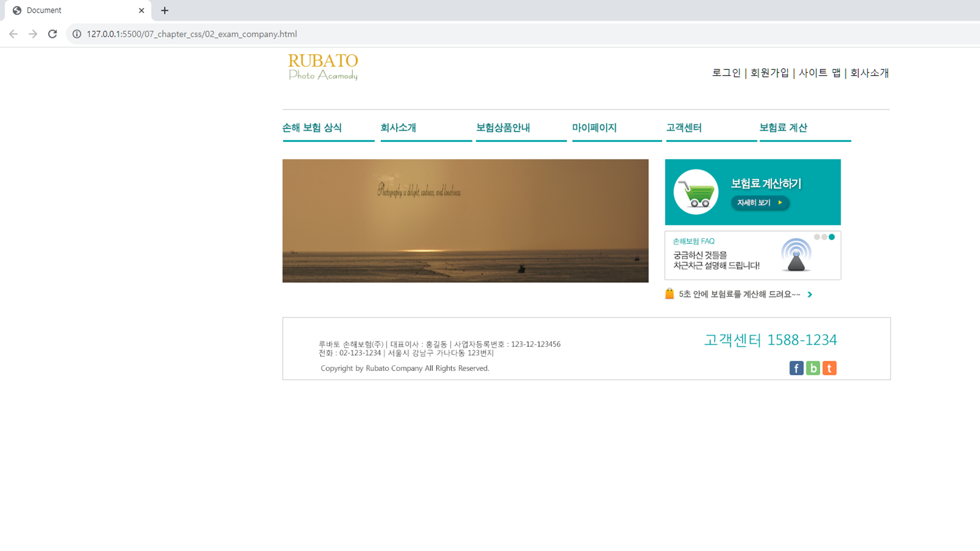Click the orange lock bag icon
The height and width of the screenshot is (551, 980).
[x=669, y=294]
